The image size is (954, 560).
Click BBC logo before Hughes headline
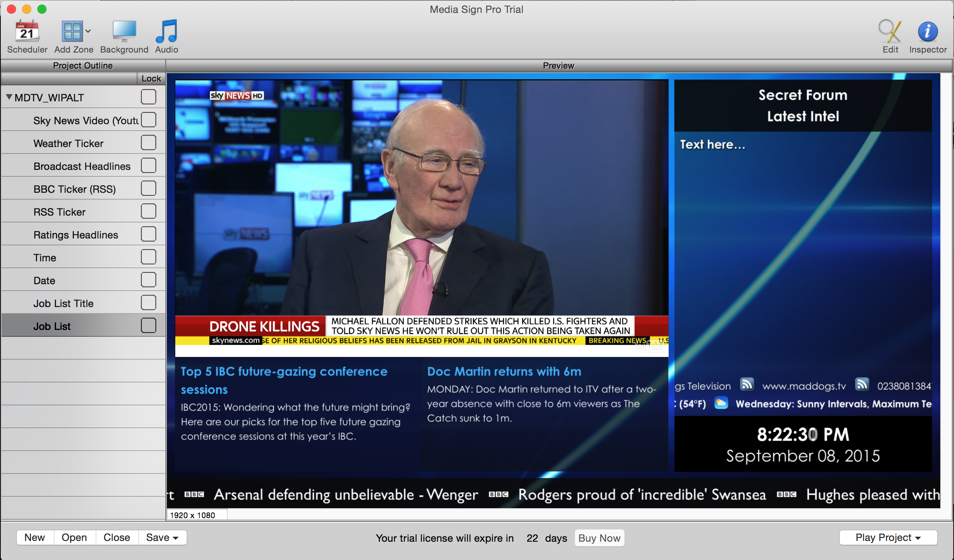[787, 494]
